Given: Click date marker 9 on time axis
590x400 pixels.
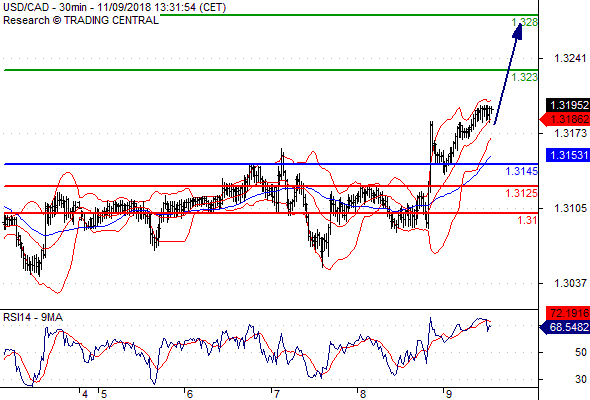Looking at the screenshot, I should coord(449,394).
